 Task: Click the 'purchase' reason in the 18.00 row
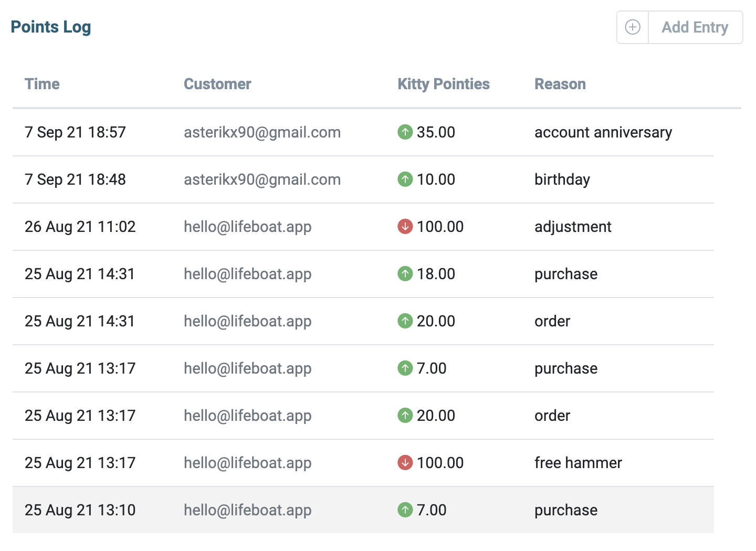(x=566, y=274)
